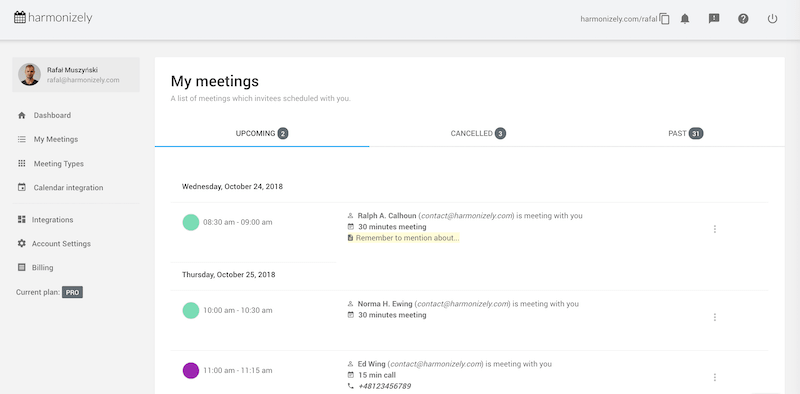Click the Rafał Muszyński profile avatar
The width and height of the screenshot is (800, 394).
(30, 75)
